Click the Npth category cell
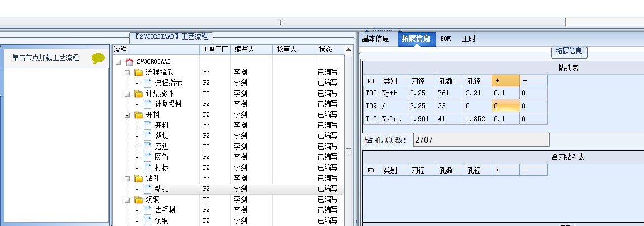Image resolution: width=644 pixels, height=226 pixels. click(394, 93)
